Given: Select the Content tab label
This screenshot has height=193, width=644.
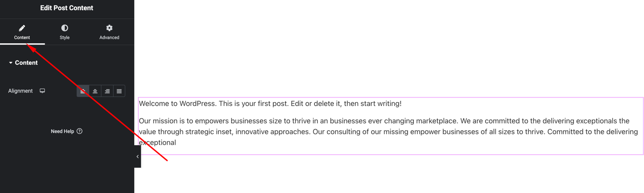Looking at the screenshot, I should click(22, 37).
